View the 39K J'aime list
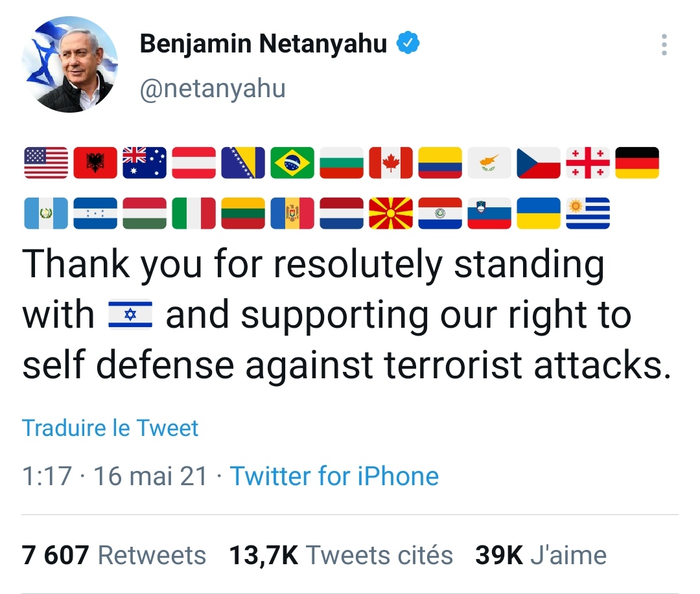Image resolution: width=700 pixels, height=594 pixels. point(541,555)
